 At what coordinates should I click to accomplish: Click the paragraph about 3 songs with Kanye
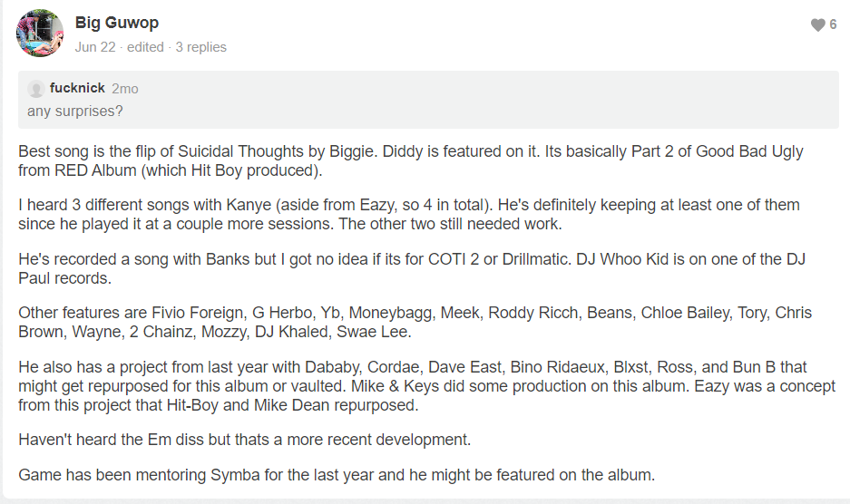pos(408,215)
